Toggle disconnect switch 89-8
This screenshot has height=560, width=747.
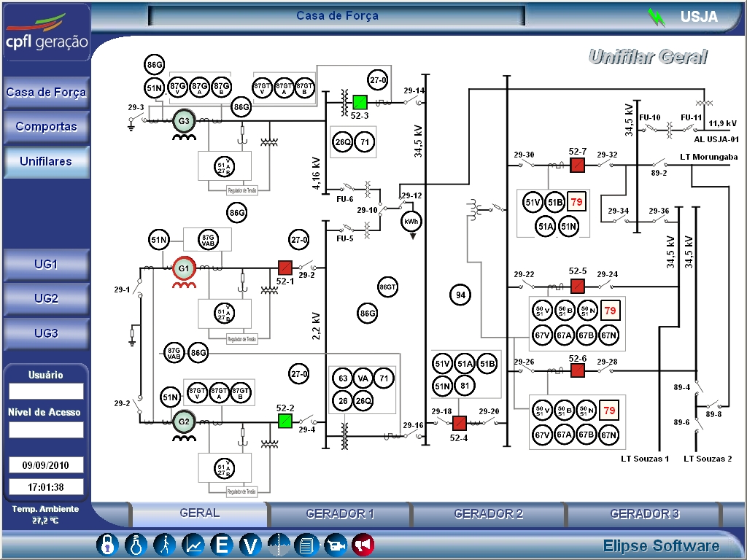point(712,403)
